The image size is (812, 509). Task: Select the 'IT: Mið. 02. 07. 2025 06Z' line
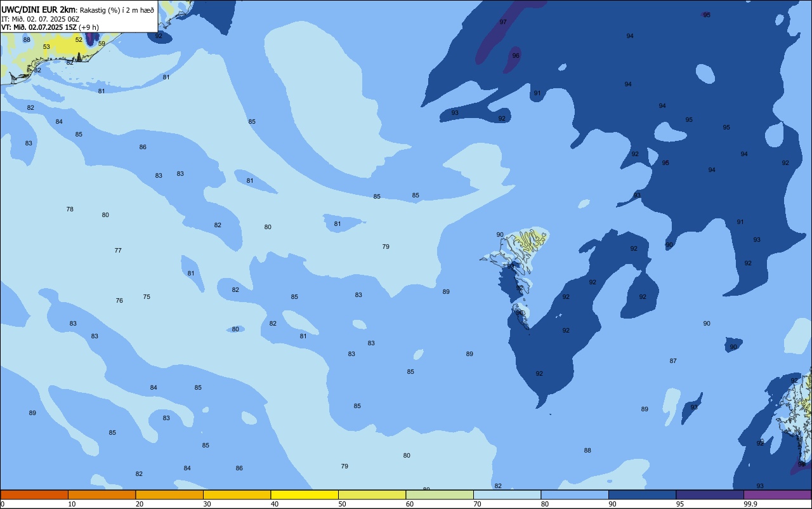tap(40, 19)
